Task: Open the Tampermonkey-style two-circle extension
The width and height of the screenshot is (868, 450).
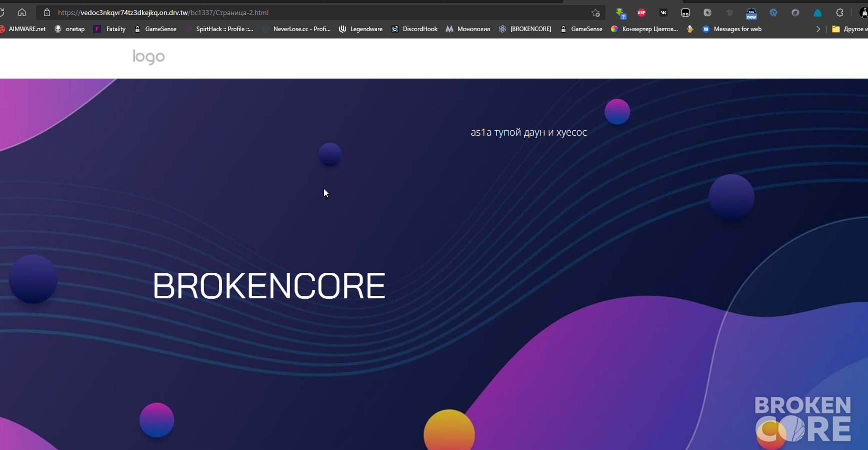Action: (x=685, y=13)
